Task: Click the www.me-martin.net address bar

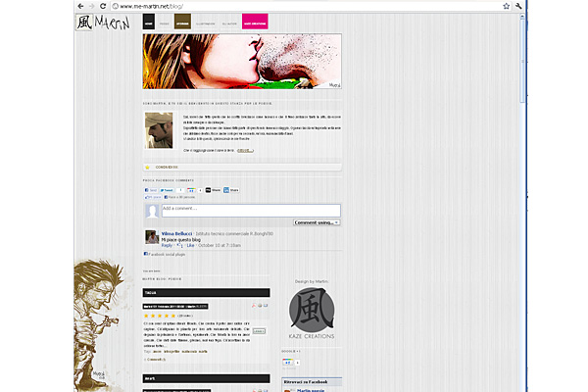Action: point(312,6)
